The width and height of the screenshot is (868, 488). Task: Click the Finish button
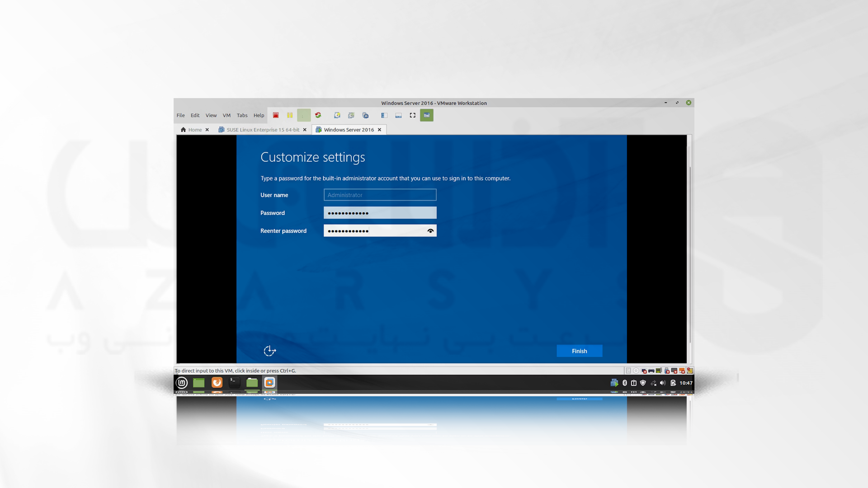(579, 351)
